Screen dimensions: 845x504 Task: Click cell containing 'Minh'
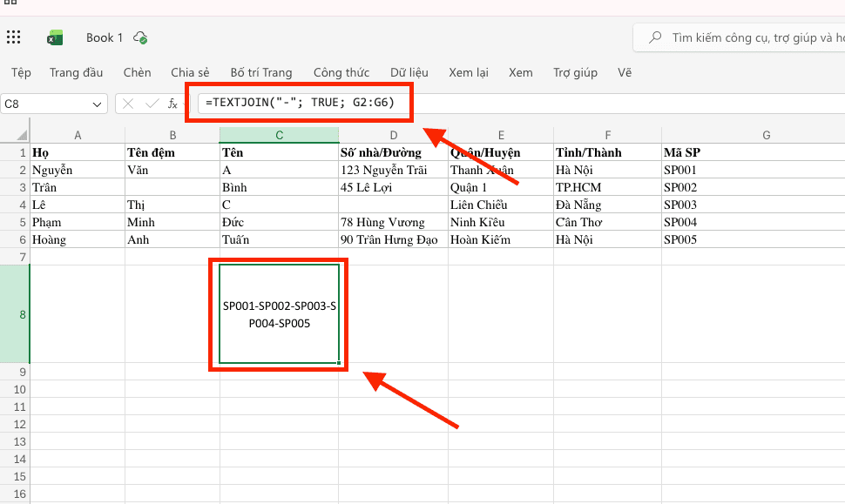coord(172,222)
